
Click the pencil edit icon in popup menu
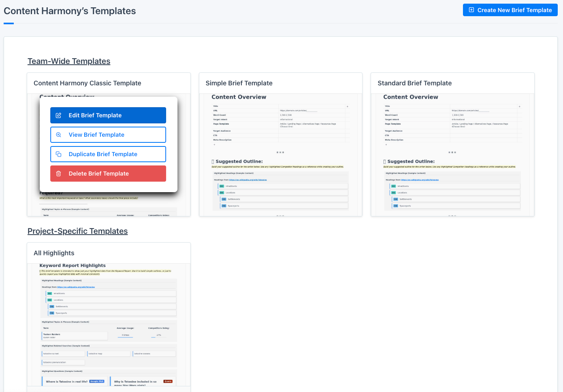58,115
